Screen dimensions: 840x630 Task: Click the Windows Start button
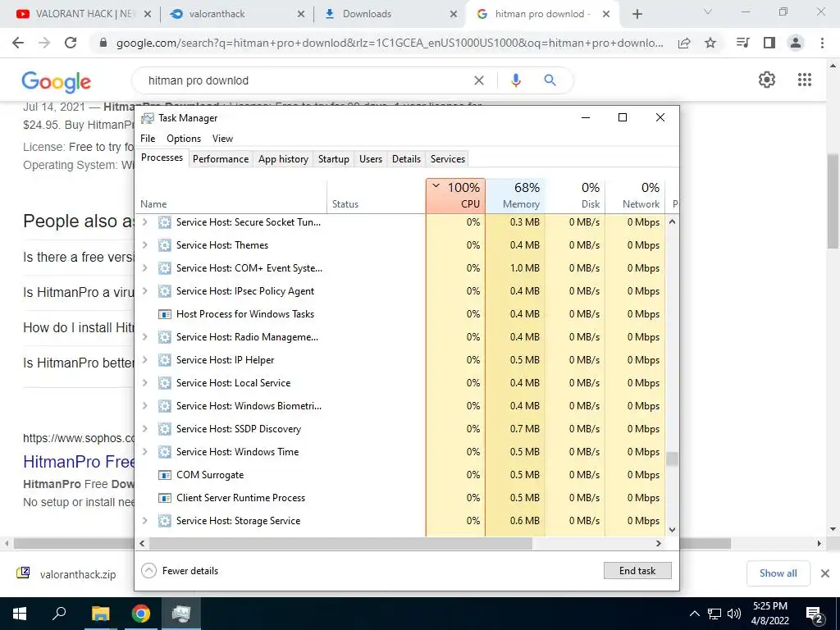pyautogui.click(x=20, y=614)
